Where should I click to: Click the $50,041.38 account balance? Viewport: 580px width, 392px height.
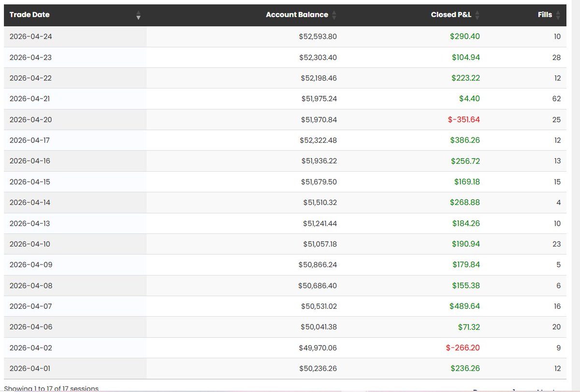point(319,328)
